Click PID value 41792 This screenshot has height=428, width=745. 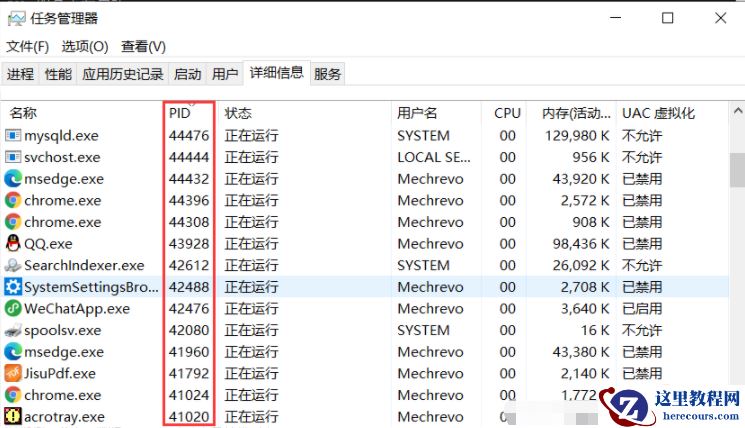tap(189, 373)
